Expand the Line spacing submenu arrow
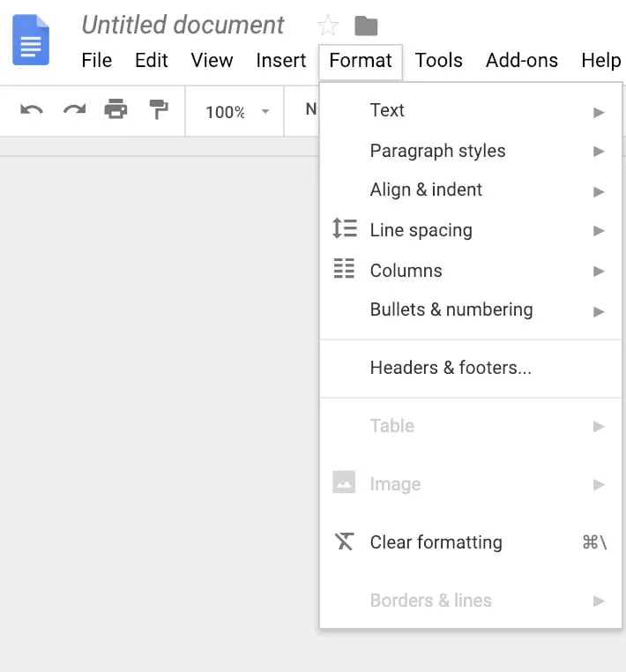Viewport: 626px width, 672px height. point(599,230)
